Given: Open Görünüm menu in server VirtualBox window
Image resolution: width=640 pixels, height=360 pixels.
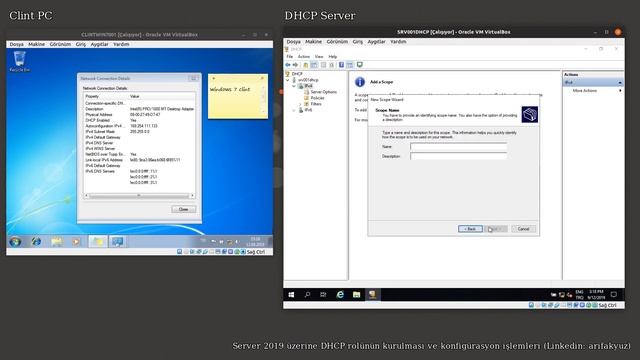Looking at the screenshot, I should 337,42.
